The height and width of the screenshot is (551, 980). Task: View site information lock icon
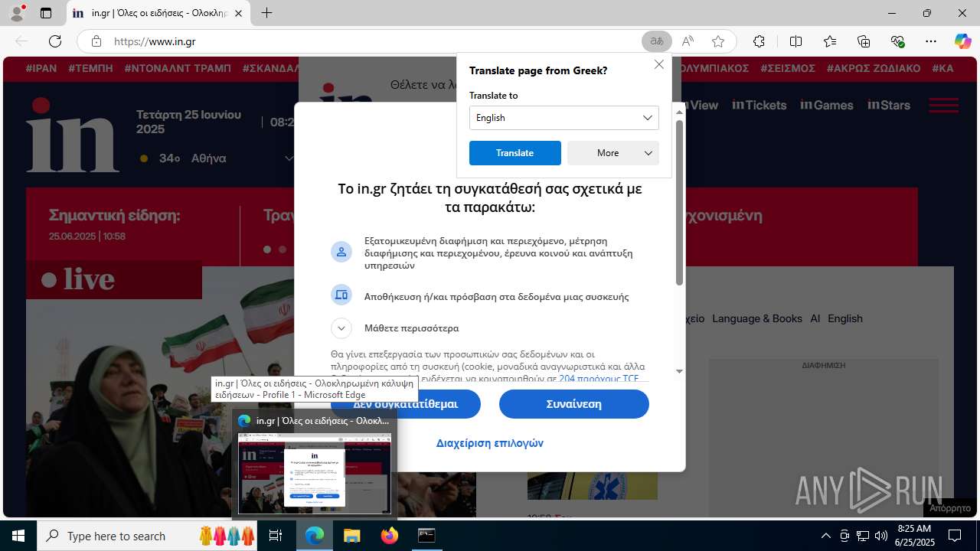coord(96,41)
